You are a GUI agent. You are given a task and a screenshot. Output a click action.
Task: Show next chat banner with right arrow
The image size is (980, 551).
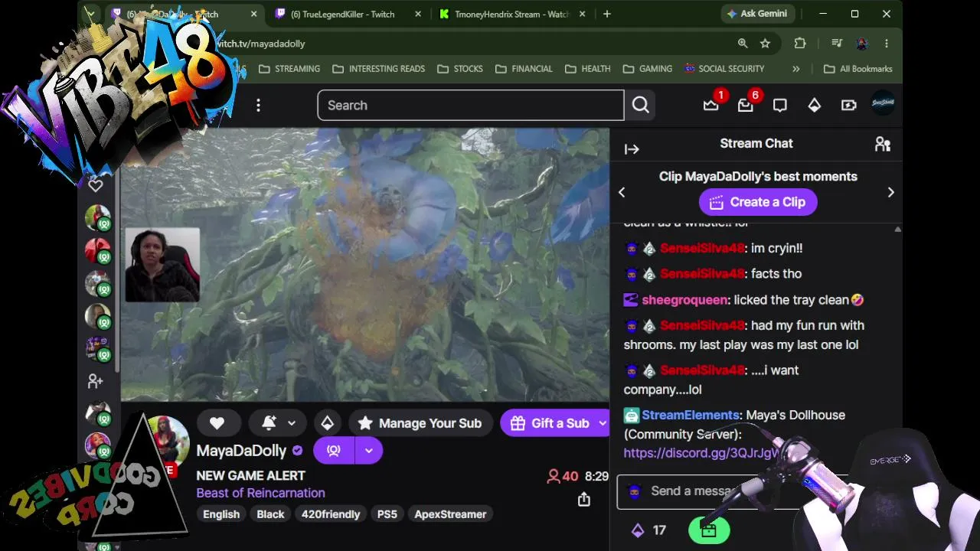pyautogui.click(x=890, y=192)
